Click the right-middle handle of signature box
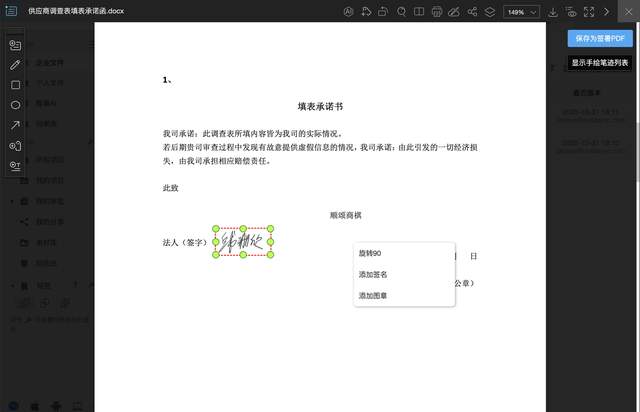The width and height of the screenshot is (640, 412). [270, 242]
